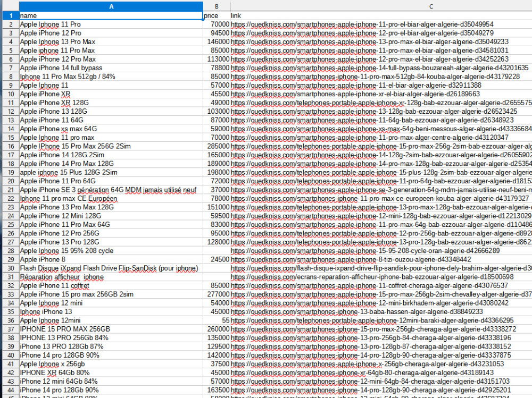Screen dimensions: 532x398
Task: Open the 15-95-208-cycle-oran link
Action: (365, 251)
